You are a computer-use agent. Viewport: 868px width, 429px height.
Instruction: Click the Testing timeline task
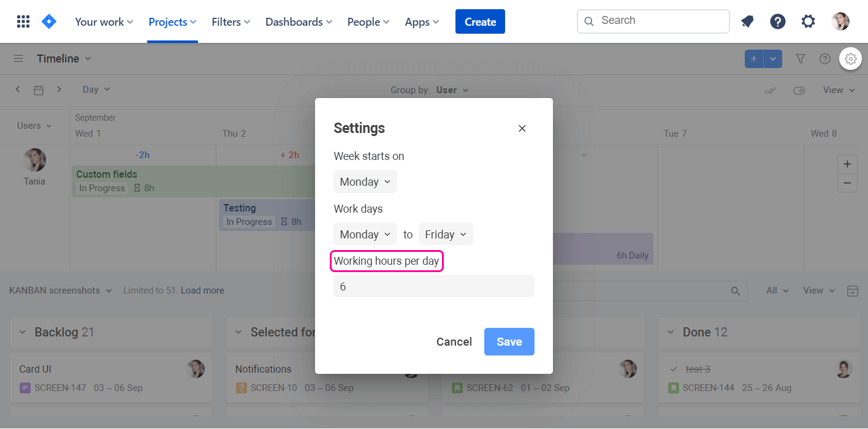[267, 215]
